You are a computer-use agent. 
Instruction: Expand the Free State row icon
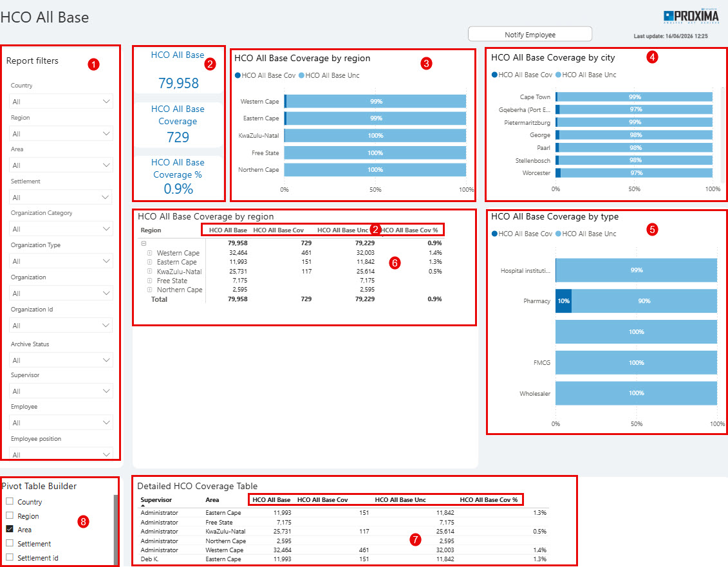coord(149,281)
